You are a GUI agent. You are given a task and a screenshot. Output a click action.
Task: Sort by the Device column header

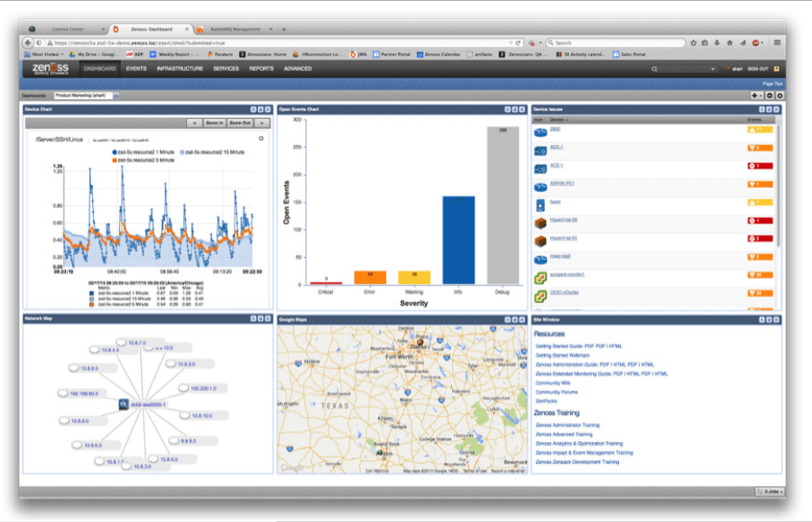tap(558, 120)
